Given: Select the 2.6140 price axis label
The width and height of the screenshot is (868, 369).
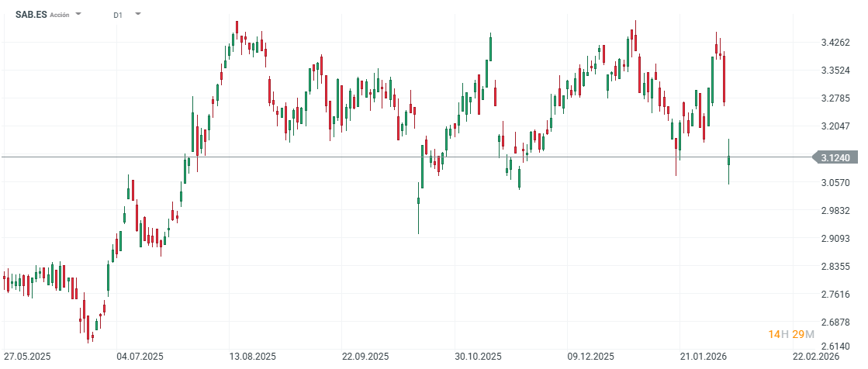Looking at the screenshot, I should point(835,347).
